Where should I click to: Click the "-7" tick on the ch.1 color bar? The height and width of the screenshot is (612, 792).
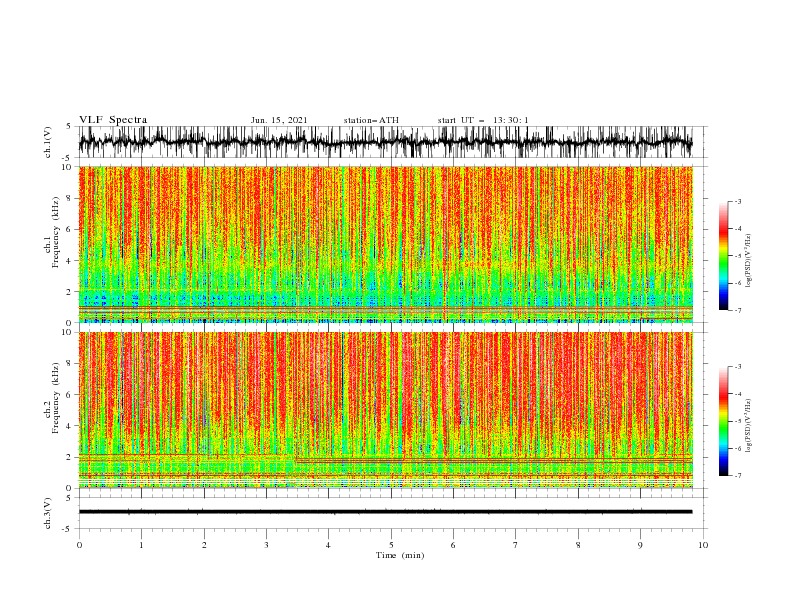coord(738,310)
